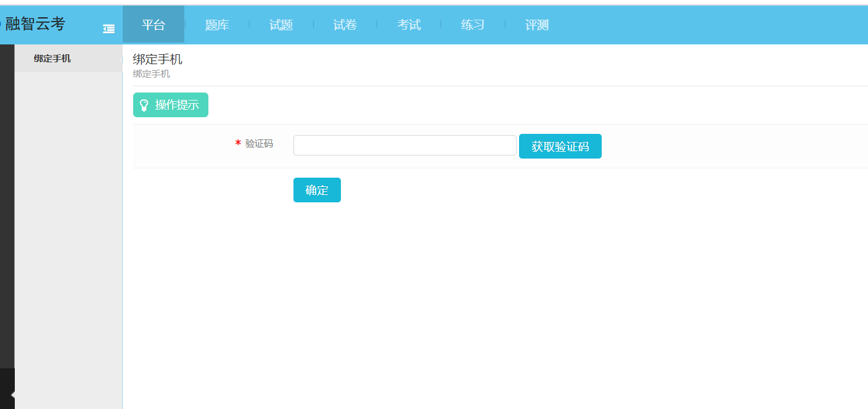Click the dark vertical strip on the far left
868x409 pixels.
pos(7,204)
